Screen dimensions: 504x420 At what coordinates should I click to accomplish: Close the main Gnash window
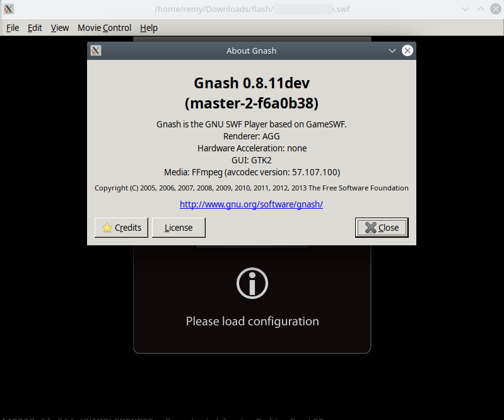(496, 9)
